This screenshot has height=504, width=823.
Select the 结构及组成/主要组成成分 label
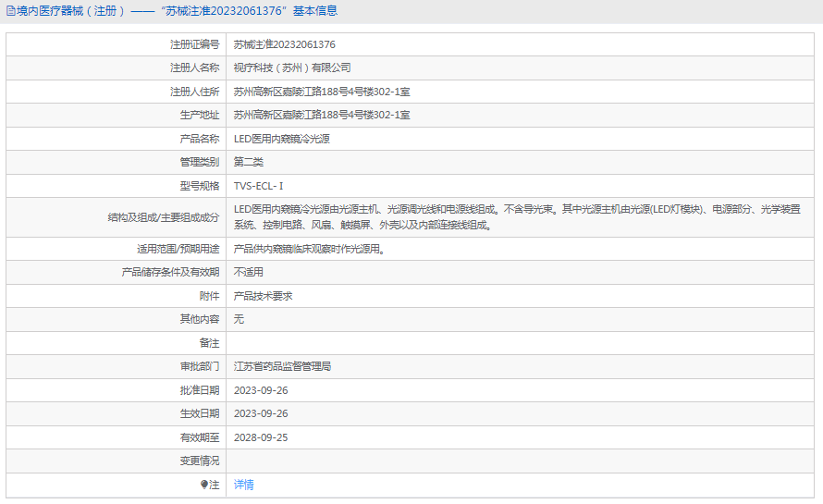(164, 217)
